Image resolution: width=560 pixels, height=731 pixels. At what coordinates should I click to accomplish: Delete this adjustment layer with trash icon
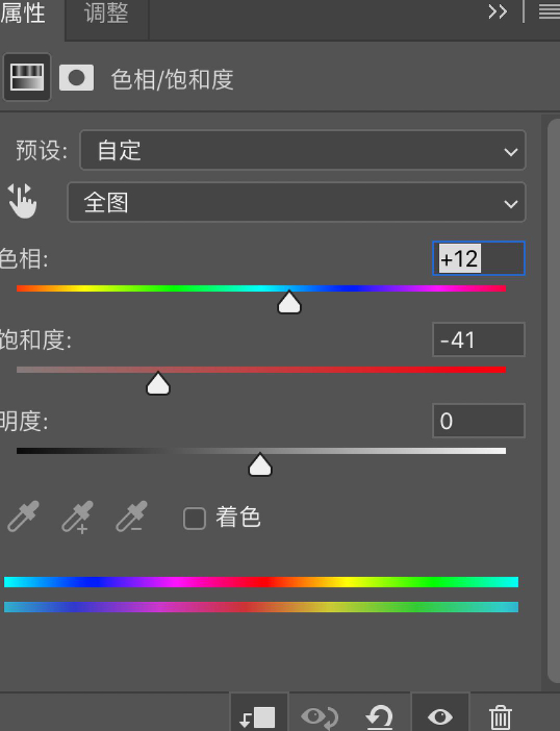click(x=500, y=716)
